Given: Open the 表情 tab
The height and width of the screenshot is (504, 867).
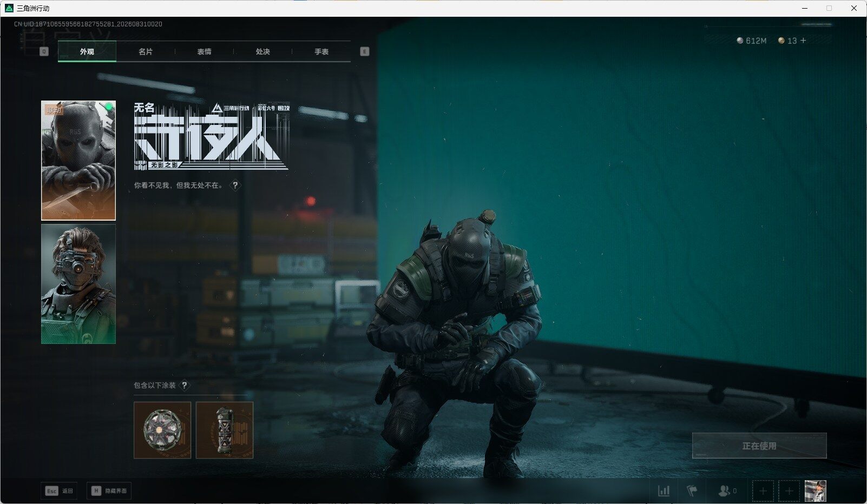Looking at the screenshot, I should tap(204, 51).
